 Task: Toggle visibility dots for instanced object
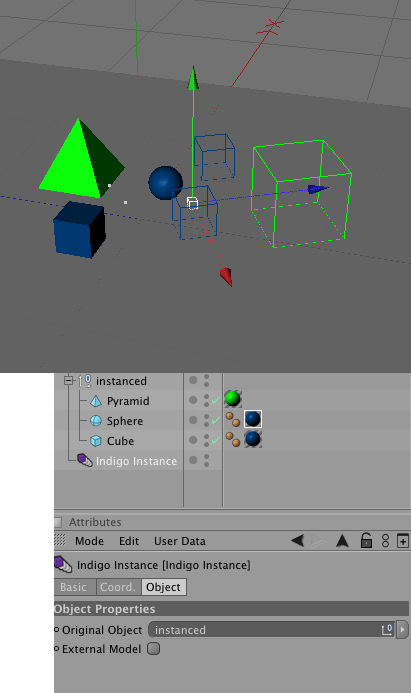[x=206, y=380]
